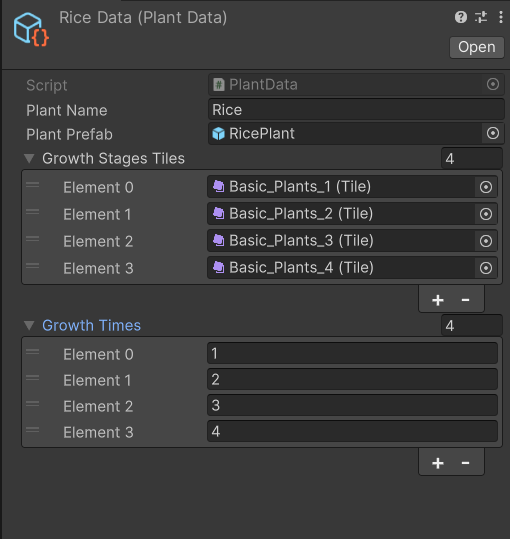510x539 pixels.
Task: Click the object picker for Script field
Action: (493, 84)
